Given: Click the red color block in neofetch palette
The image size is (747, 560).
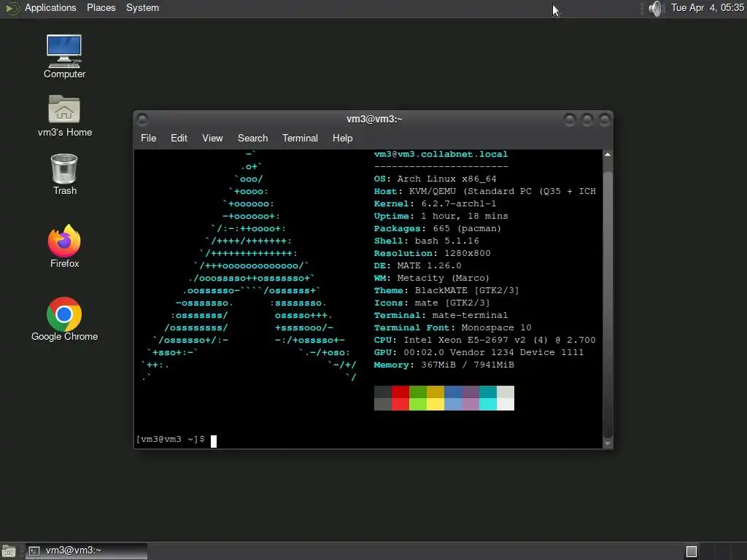Looking at the screenshot, I should coord(400,397).
